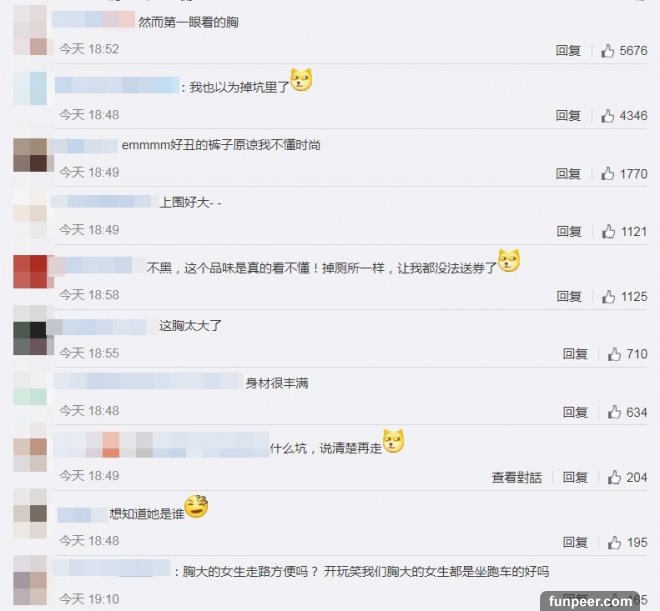This screenshot has width=660, height=611.
Task: Click blurred username before 身材很丰满
Action: click(148, 381)
